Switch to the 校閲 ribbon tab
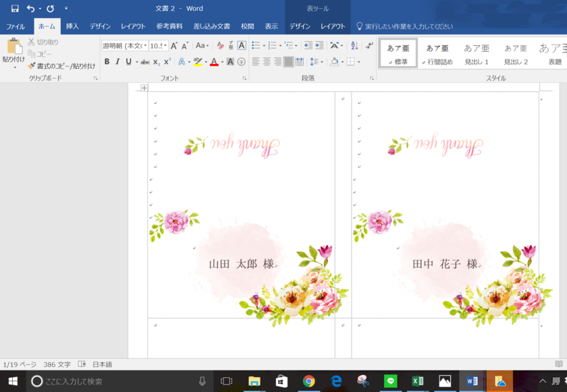 click(247, 26)
